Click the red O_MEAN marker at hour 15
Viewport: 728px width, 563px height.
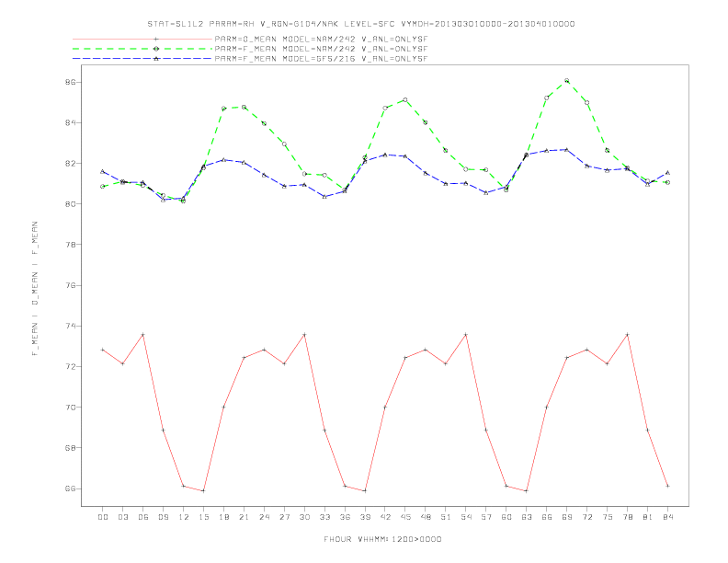pos(203,490)
